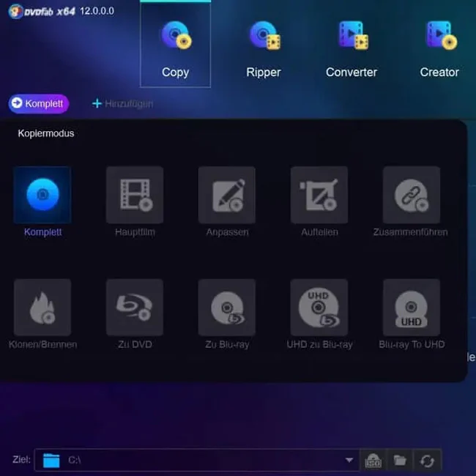Set output to ISO image file
This screenshot has width=476, height=476.
click(x=373, y=461)
